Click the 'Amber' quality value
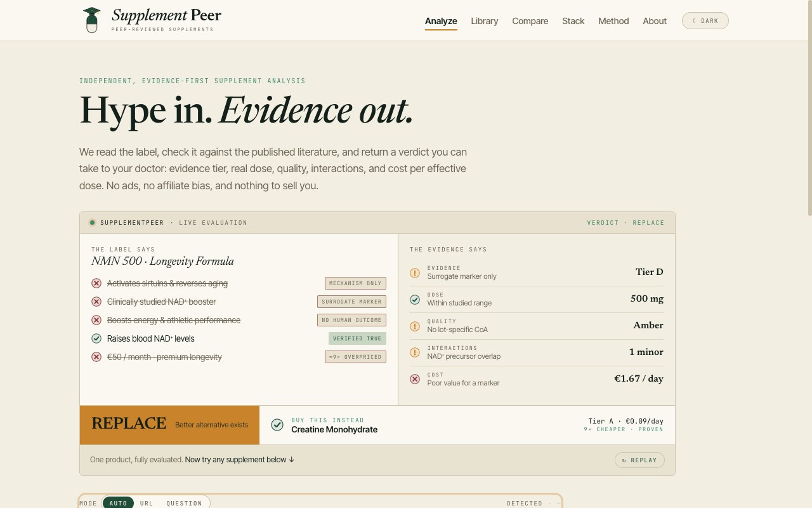 648,325
